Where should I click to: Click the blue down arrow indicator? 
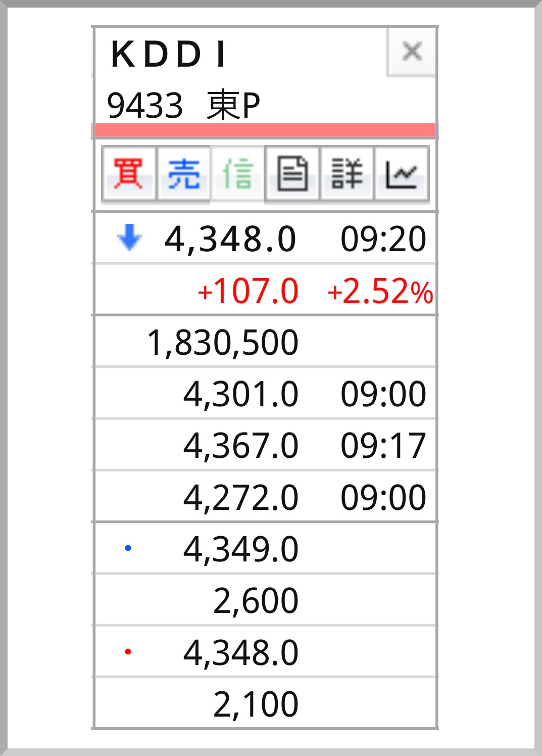129,238
